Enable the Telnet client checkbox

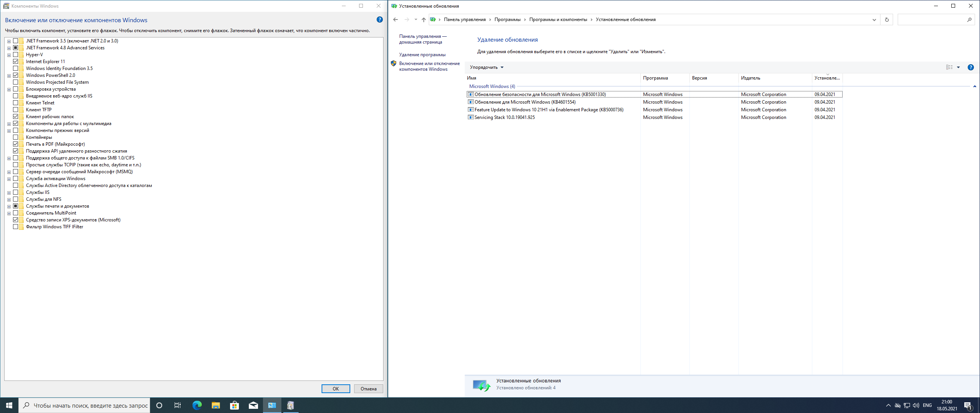[x=16, y=103]
